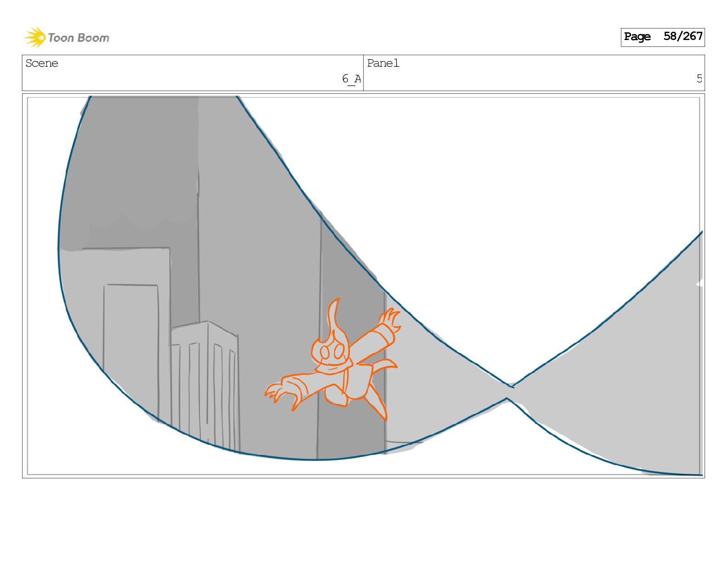Click the Toon Boom logo
728x563 pixels.
click(x=67, y=37)
